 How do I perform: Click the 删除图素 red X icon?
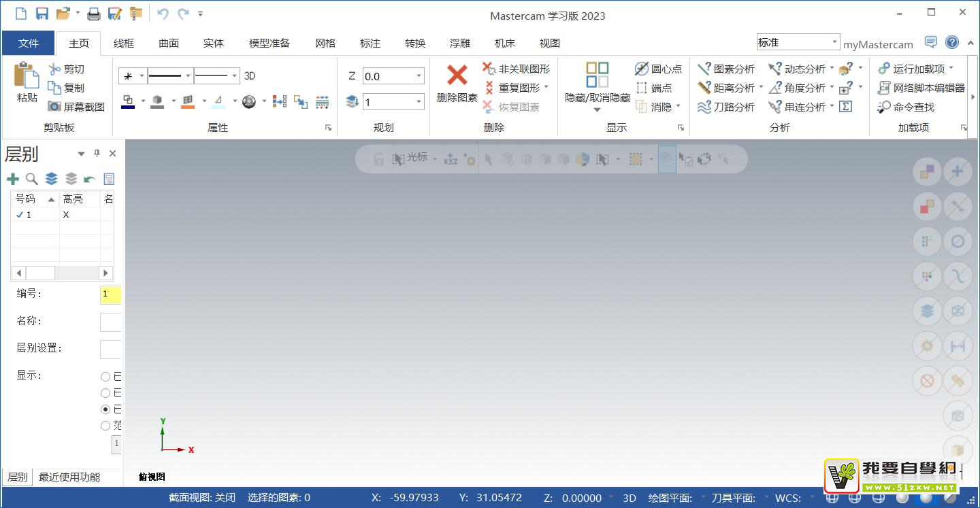tap(457, 75)
